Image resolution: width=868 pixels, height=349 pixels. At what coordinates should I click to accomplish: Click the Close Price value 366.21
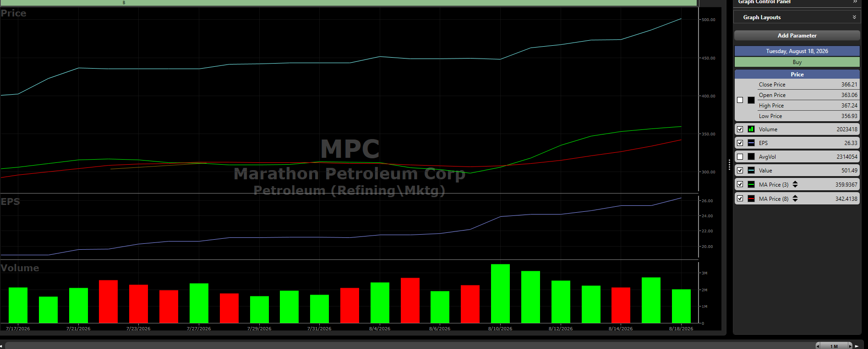849,85
